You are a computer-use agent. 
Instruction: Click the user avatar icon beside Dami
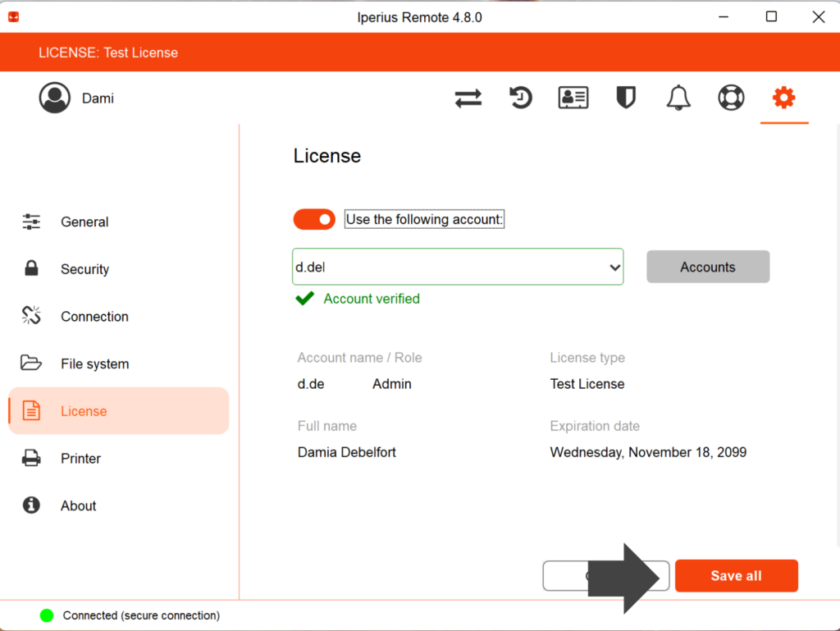pyautogui.click(x=55, y=98)
